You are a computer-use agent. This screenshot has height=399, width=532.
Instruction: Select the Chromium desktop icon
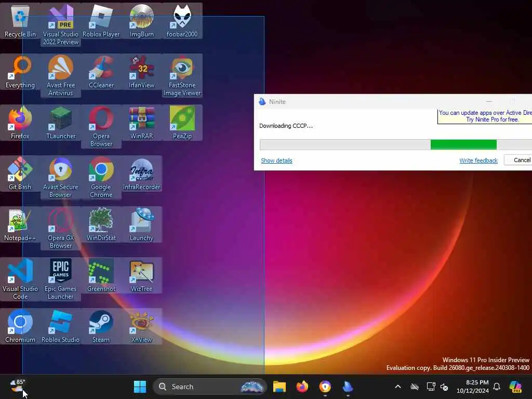pyautogui.click(x=20, y=326)
